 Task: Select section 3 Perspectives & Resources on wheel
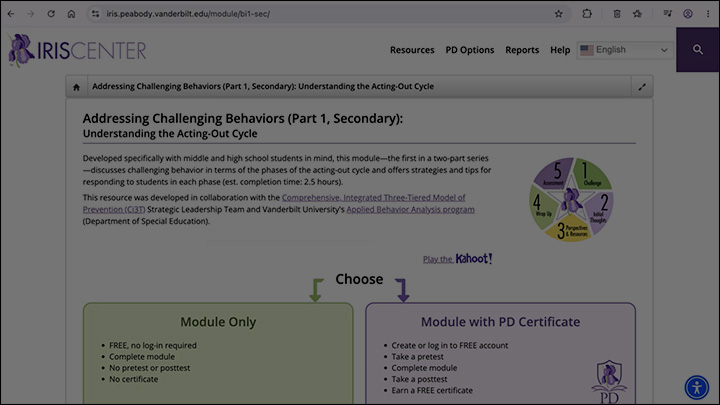point(569,231)
